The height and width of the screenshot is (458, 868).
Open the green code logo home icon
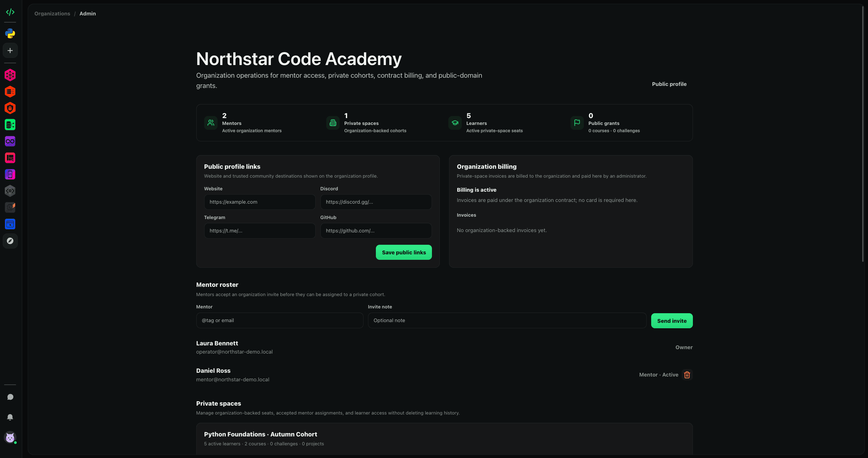coord(10,12)
